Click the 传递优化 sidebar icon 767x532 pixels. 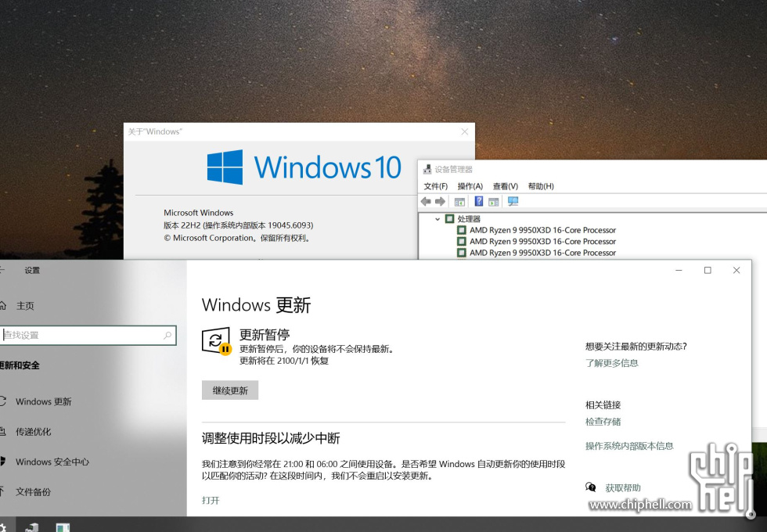coord(2,431)
